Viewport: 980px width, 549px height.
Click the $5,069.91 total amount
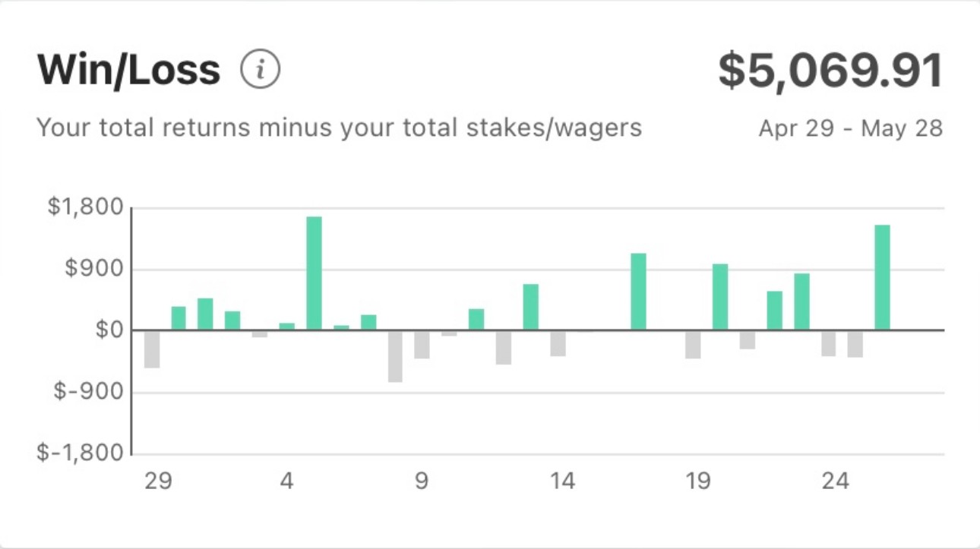pos(830,71)
